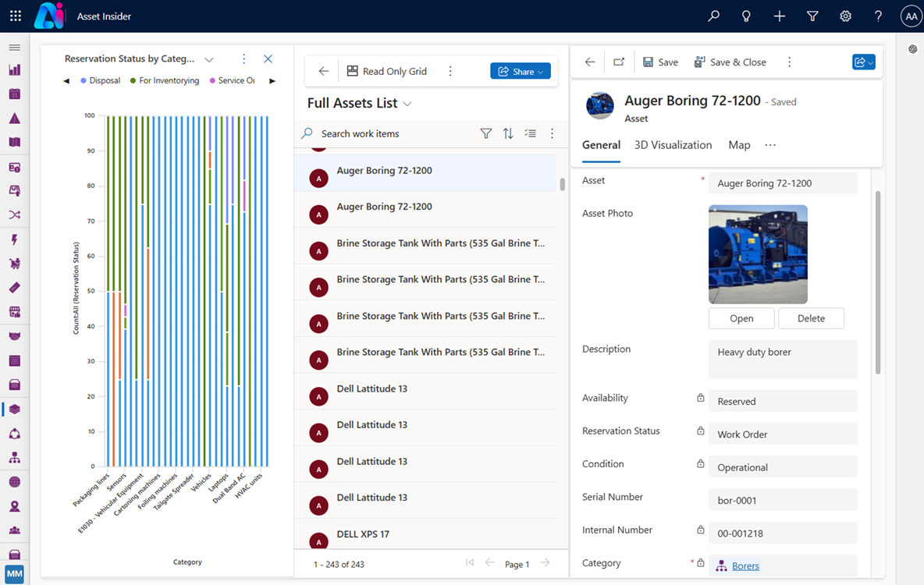Open record in new window icon
924x585 pixels.
coord(618,62)
